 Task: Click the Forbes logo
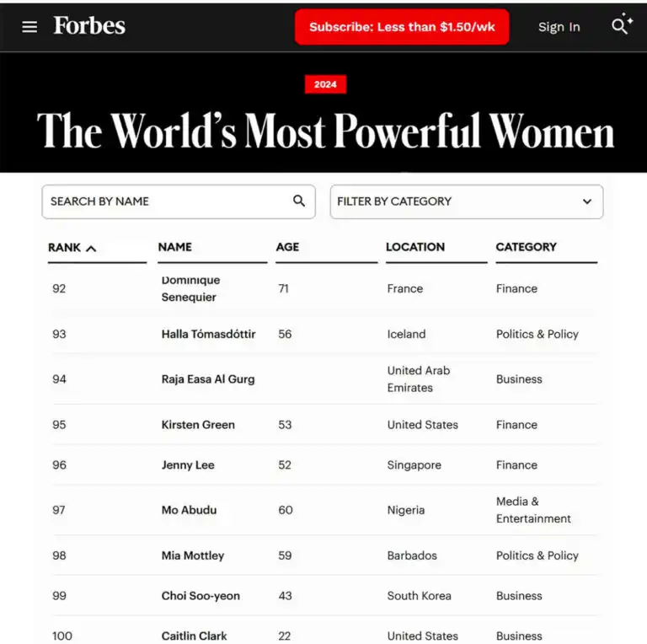tap(89, 25)
